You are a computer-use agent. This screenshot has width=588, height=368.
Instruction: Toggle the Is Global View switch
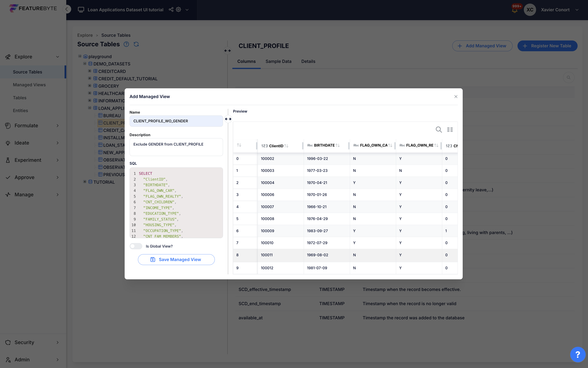click(136, 246)
